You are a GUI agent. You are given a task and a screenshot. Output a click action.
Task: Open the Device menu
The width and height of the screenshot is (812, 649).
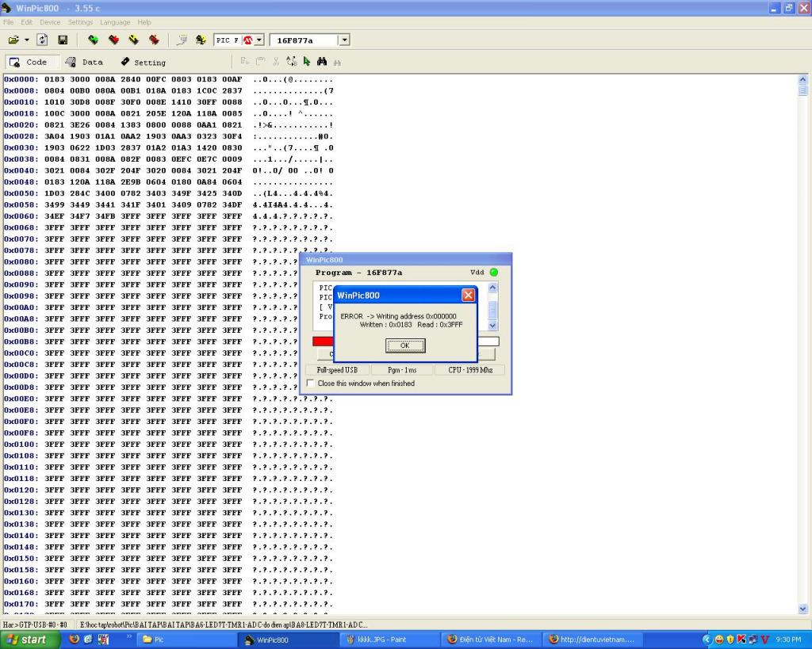pyautogui.click(x=50, y=22)
